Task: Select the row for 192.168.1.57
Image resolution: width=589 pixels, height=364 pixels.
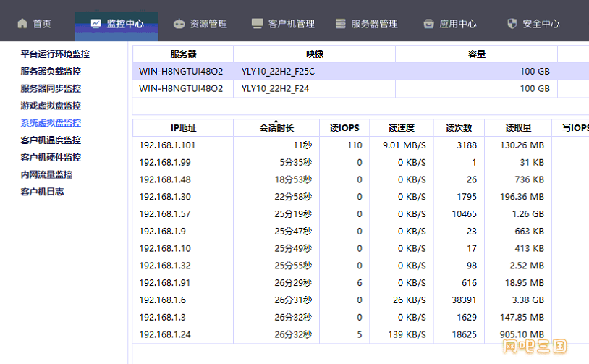Action: (x=360, y=214)
